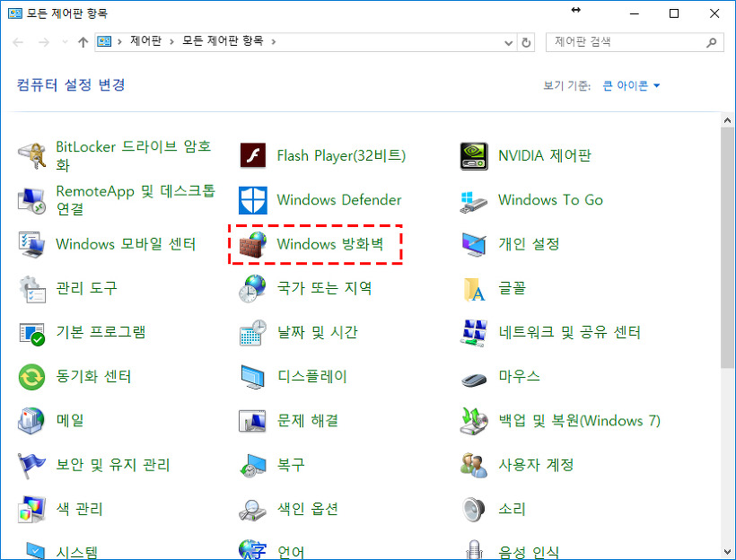Open the 디스플레이 monitor icon
736x560 pixels.
[x=253, y=377]
